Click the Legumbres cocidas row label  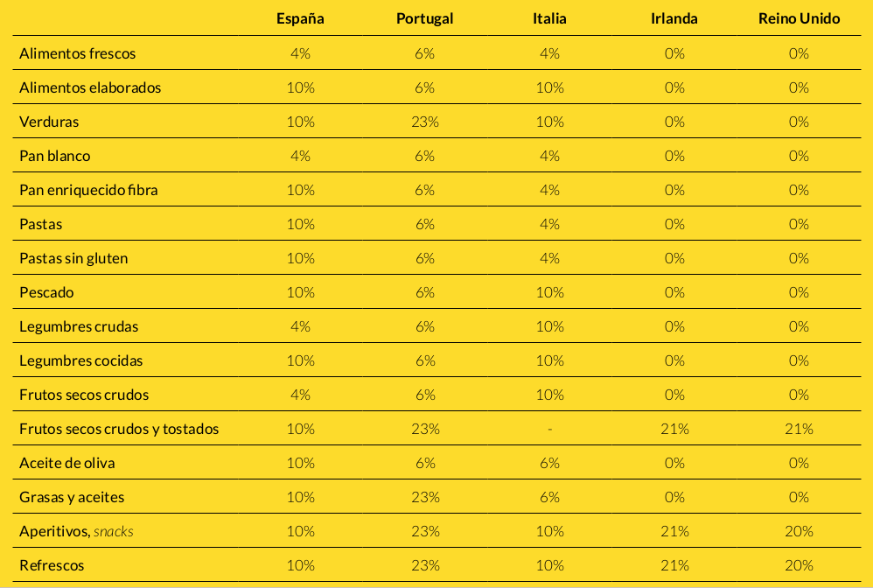coord(80,360)
